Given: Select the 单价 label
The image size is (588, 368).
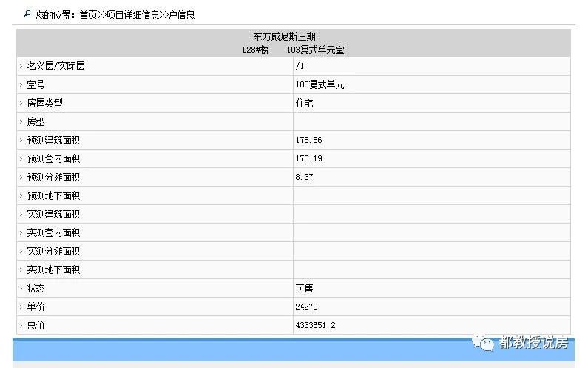Looking at the screenshot, I should point(36,307).
